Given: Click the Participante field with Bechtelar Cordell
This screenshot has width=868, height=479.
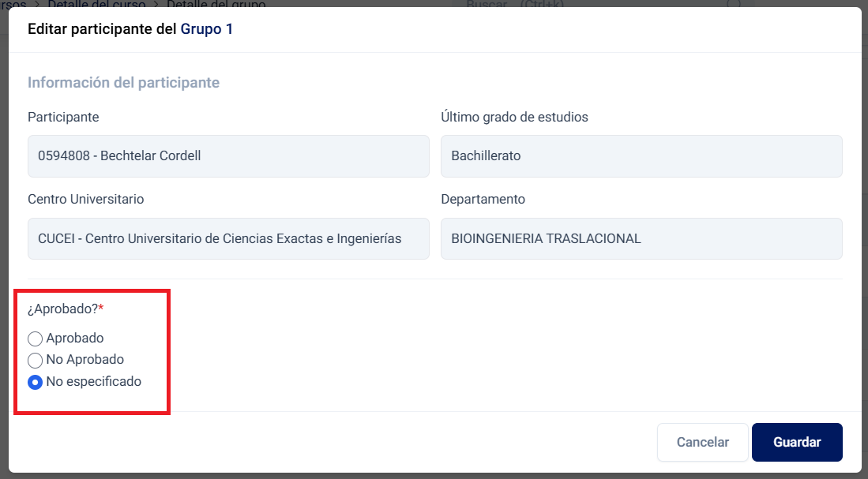Looking at the screenshot, I should pos(228,156).
